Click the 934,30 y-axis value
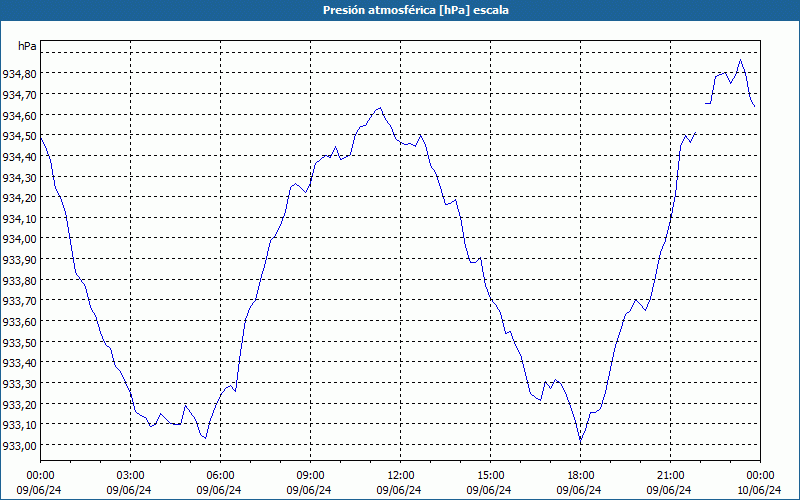The height and width of the screenshot is (500, 800). tap(19, 177)
